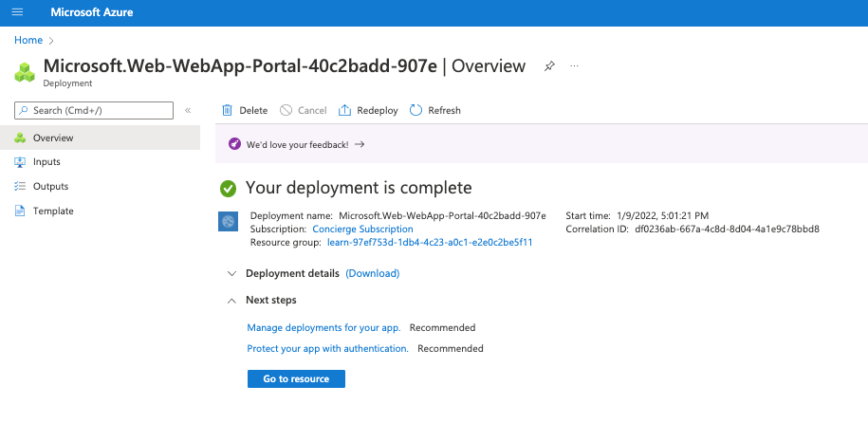868x441 pixels.
Task: Download the deployment details
Action: (x=373, y=274)
